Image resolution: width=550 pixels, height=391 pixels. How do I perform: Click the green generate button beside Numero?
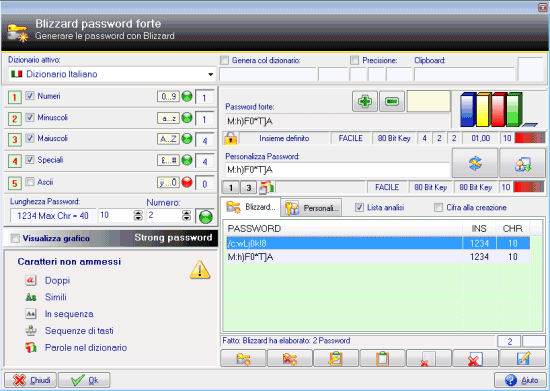(x=206, y=216)
